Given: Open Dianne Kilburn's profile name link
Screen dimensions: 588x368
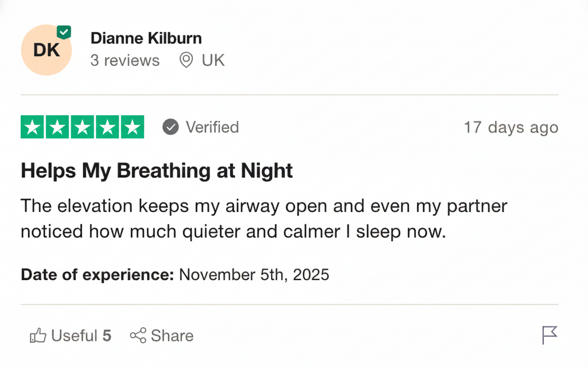Looking at the screenshot, I should pos(146,38).
